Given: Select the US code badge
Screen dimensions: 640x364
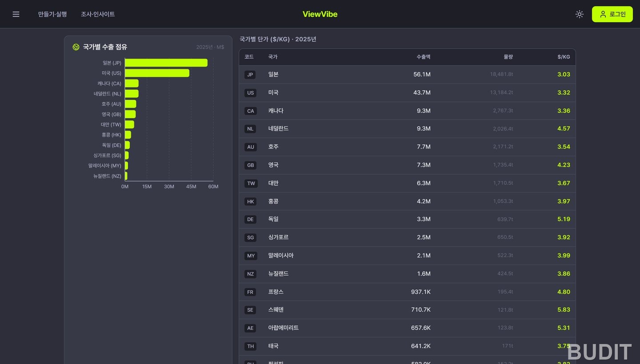Looking at the screenshot, I should coord(251,93).
